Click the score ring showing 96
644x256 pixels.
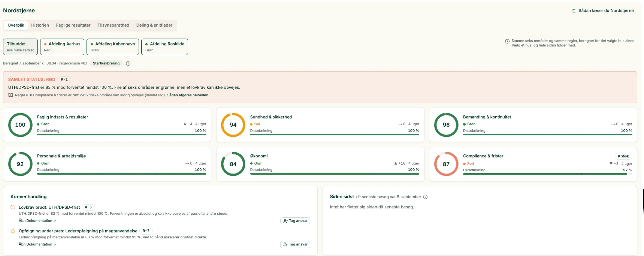[446, 125]
